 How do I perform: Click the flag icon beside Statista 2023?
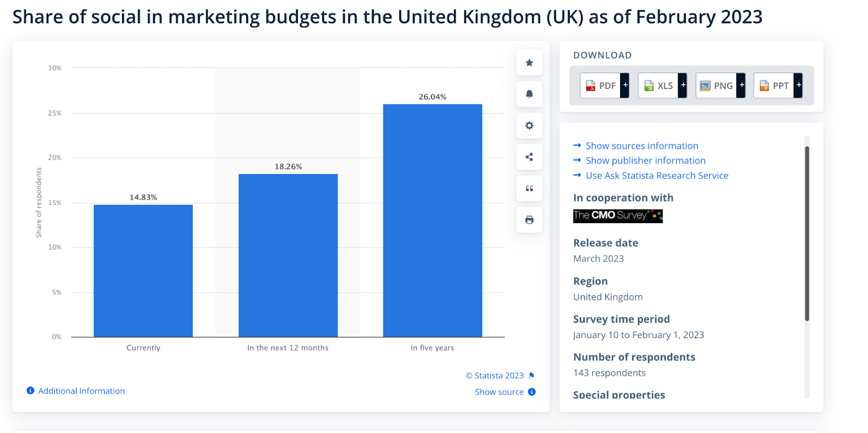[532, 375]
